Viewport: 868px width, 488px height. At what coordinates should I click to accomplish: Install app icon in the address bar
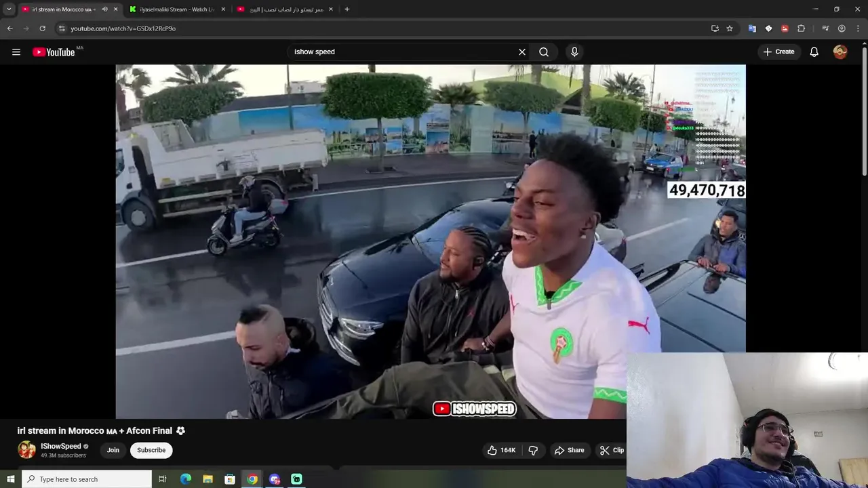[x=715, y=28]
